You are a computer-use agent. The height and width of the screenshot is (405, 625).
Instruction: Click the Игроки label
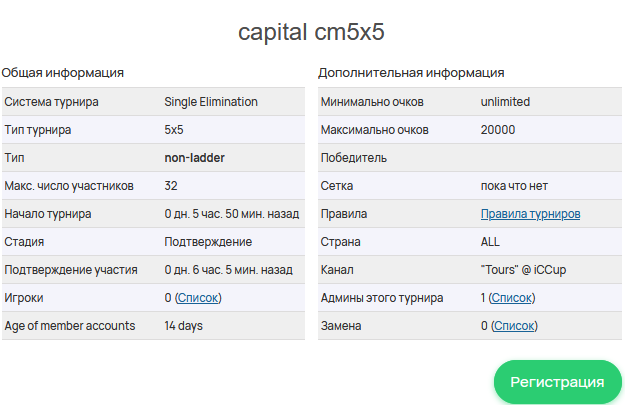coord(24,298)
